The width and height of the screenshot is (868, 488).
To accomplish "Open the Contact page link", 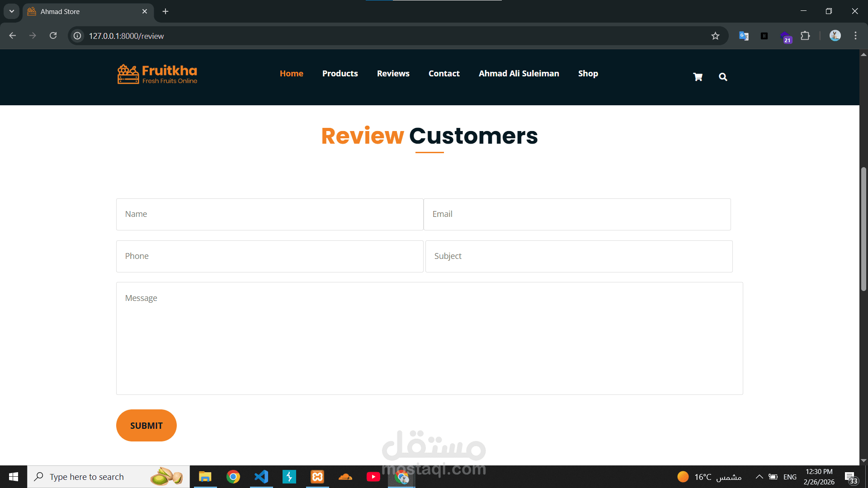I will (x=444, y=73).
